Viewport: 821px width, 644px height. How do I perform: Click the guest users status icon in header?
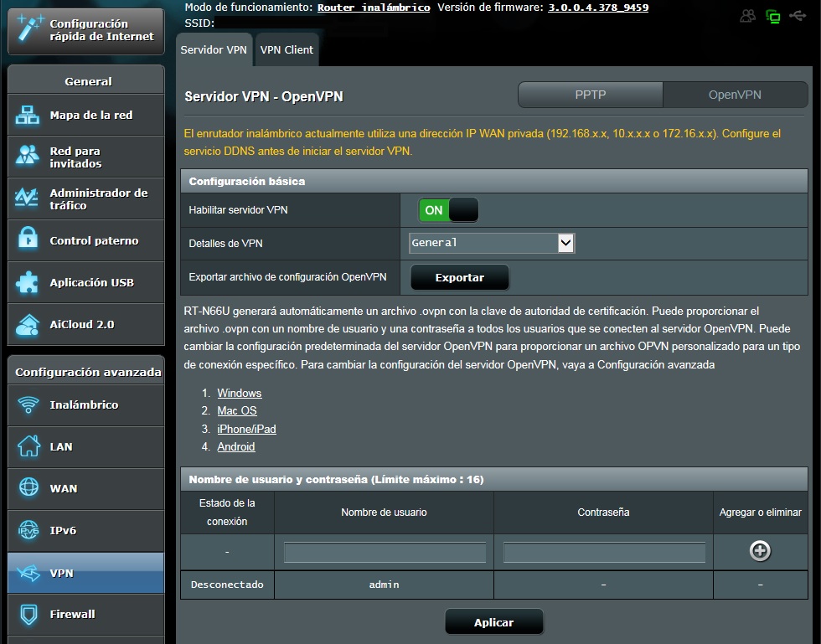tap(747, 16)
